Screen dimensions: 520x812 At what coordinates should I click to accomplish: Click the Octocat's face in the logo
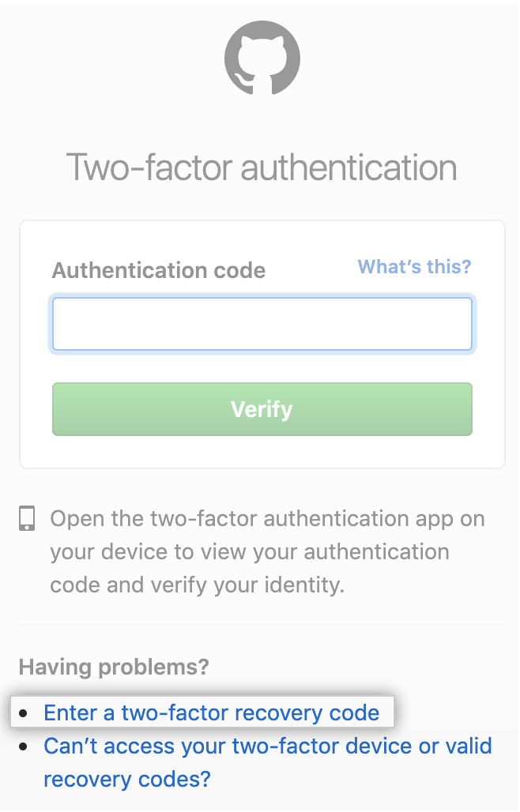coord(261,57)
